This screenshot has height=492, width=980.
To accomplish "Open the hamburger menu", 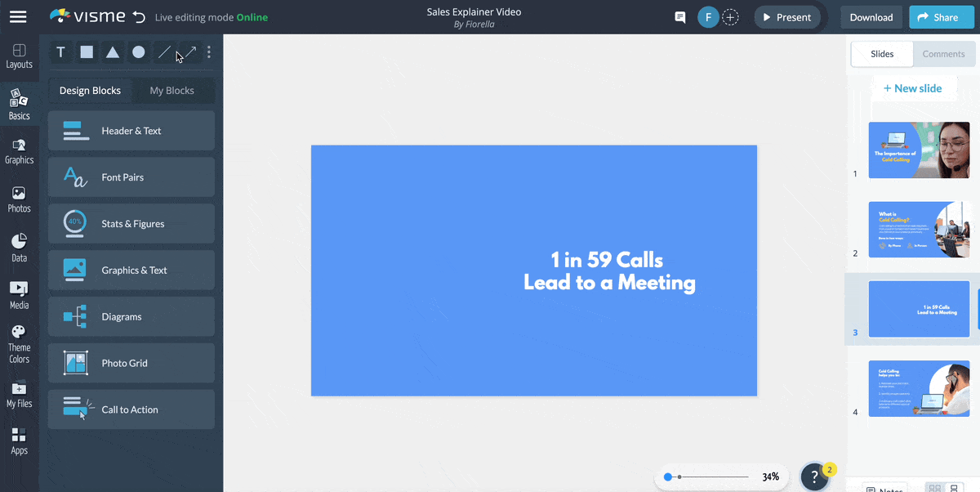I will [x=18, y=17].
